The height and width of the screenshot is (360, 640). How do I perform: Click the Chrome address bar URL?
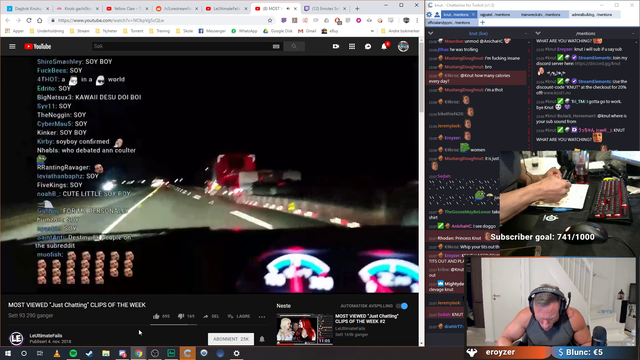[x=111, y=20]
